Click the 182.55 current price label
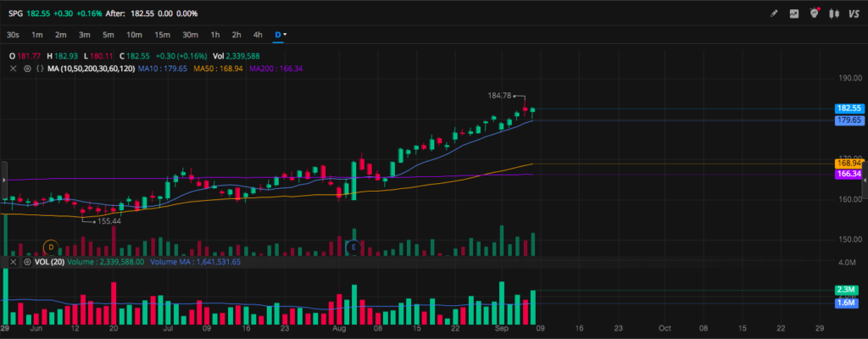The width and height of the screenshot is (868, 339). [x=849, y=108]
